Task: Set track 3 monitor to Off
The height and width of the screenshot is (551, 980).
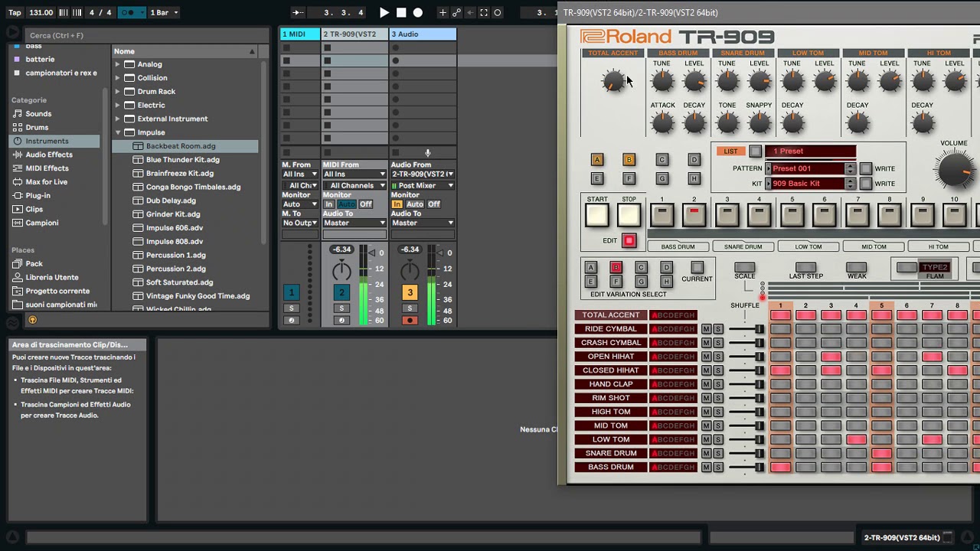Action: pyautogui.click(x=434, y=204)
